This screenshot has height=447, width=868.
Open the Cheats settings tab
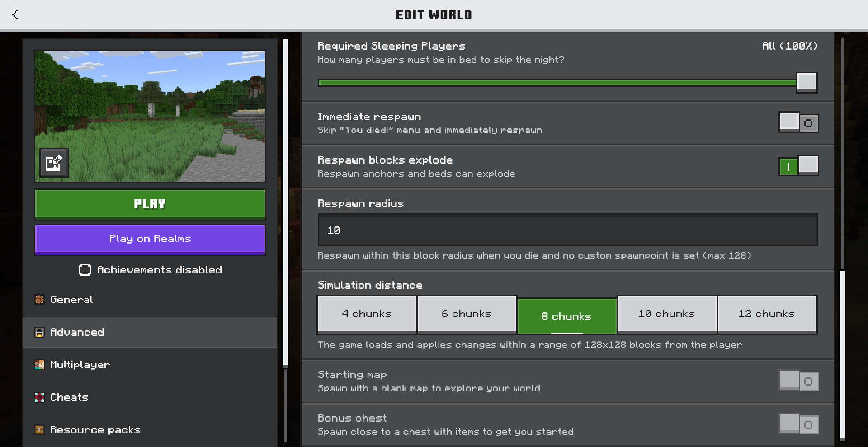click(x=150, y=397)
